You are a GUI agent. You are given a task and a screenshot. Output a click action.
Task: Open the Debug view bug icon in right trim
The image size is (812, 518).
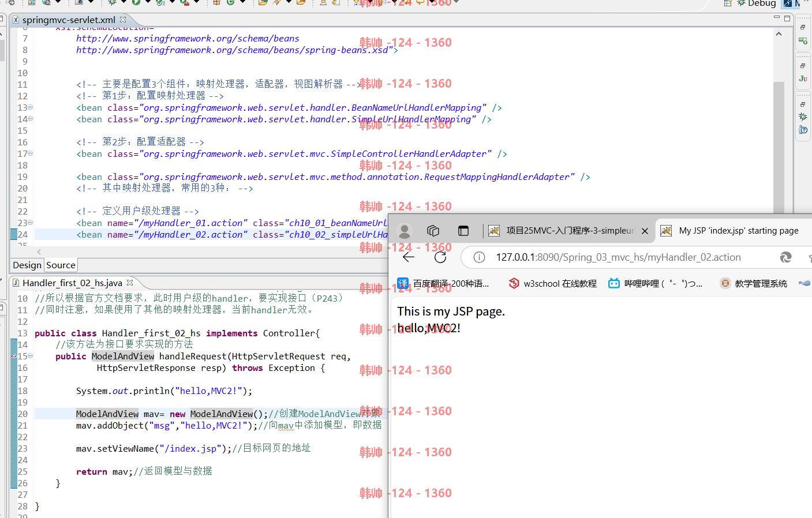click(803, 117)
